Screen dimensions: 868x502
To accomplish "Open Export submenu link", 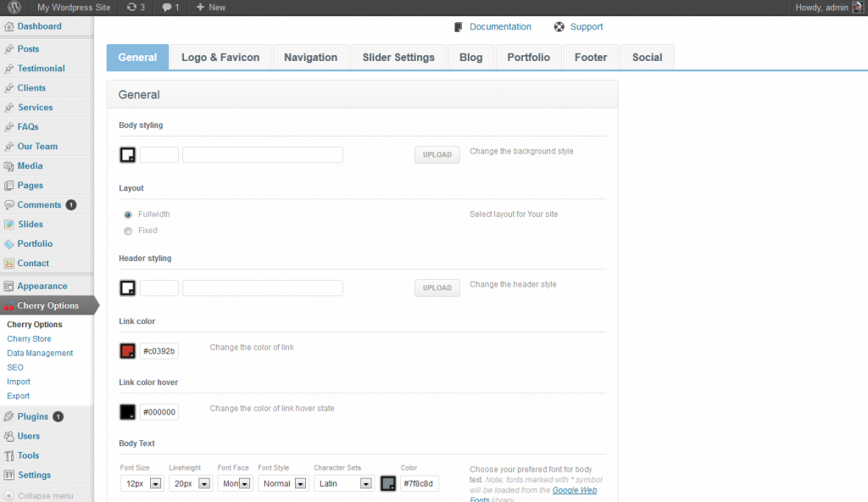I will (19, 396).
